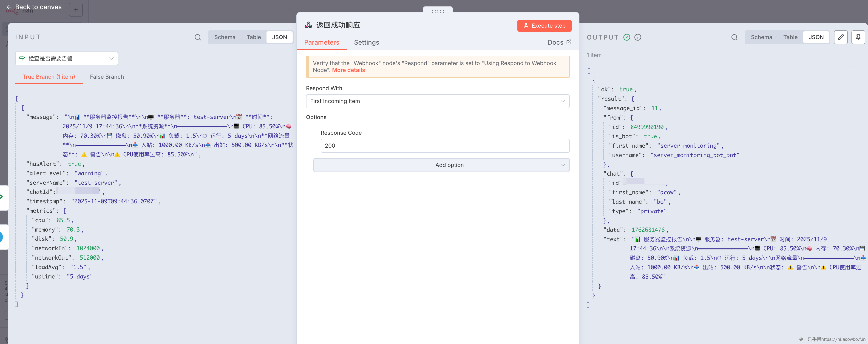Click the search icon in OUTPUT panel
Screen dimensions: 868x344
[734, 37]
